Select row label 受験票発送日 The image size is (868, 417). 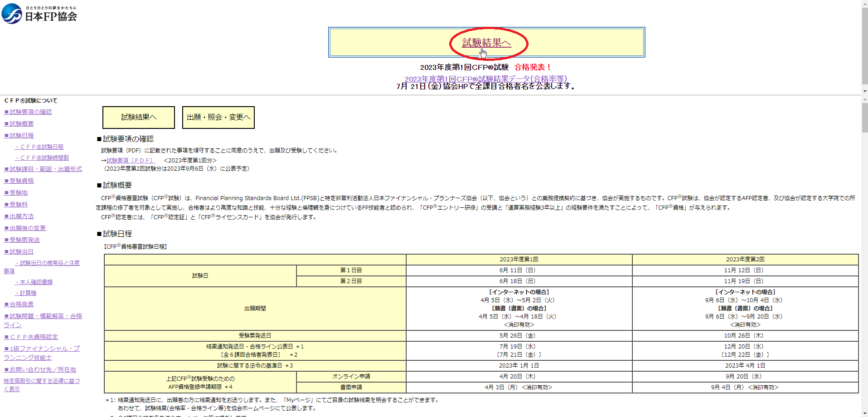click(x=255, y=336)
